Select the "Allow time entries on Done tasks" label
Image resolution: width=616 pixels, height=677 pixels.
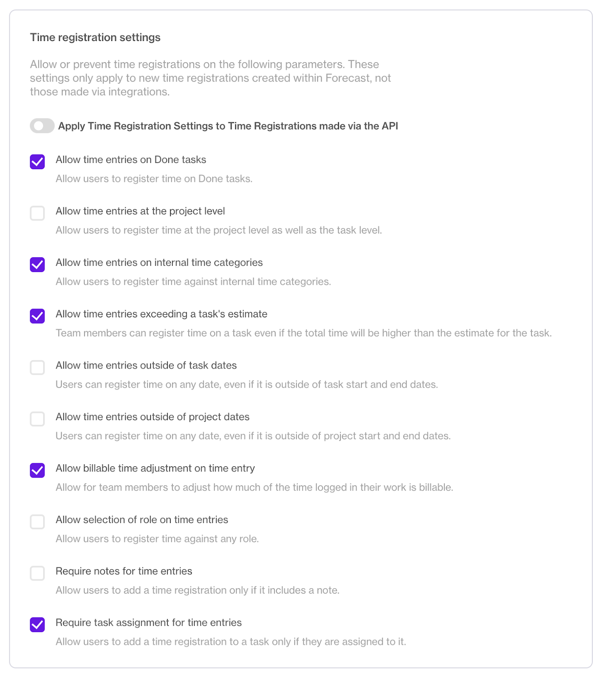(x=130, y=160)
